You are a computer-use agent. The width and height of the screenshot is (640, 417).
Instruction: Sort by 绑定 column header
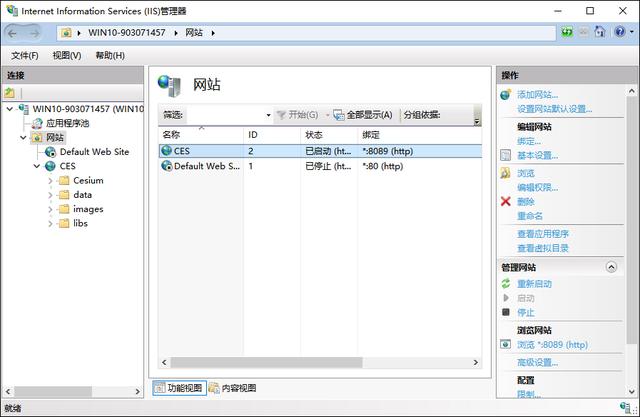point(420,135)
